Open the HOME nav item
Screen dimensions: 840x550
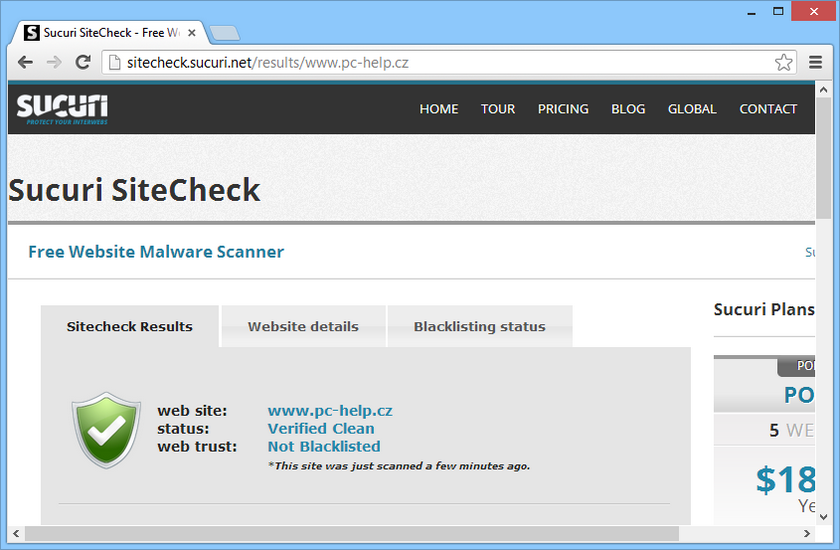(x=439, y=109)
